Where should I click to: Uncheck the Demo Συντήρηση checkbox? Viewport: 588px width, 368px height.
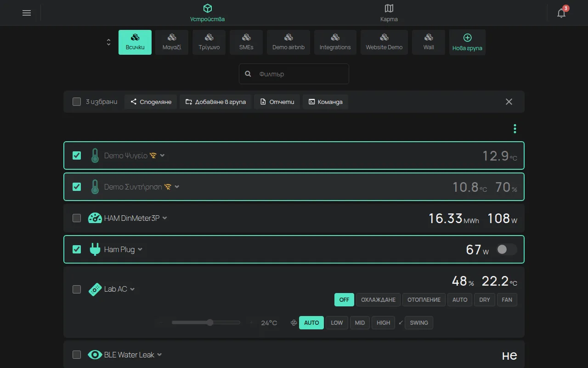coord(77,187)
